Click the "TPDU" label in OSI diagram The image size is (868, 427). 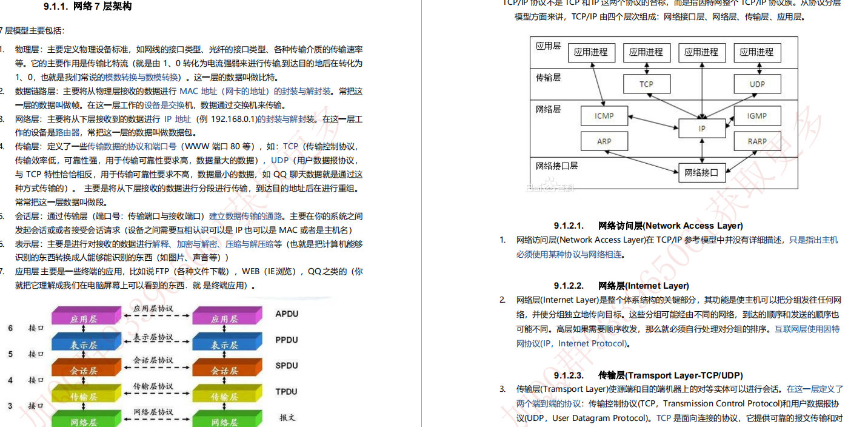click(287, 392)
